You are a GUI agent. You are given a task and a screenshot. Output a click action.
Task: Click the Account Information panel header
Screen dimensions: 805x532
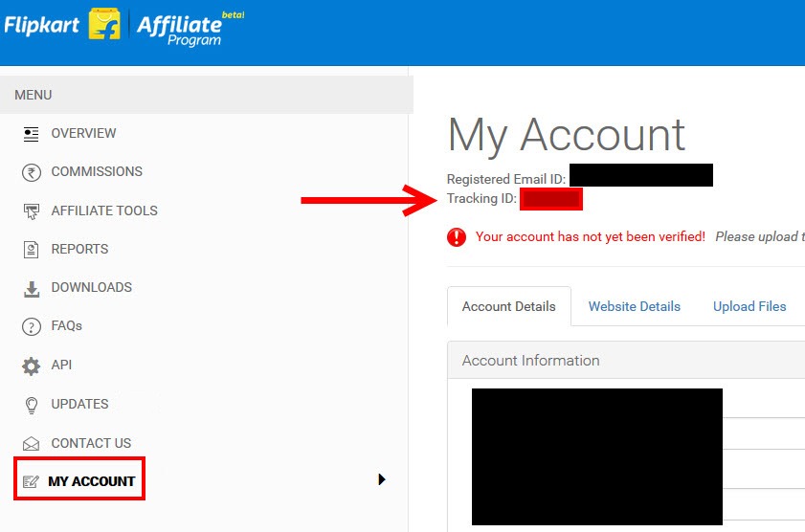pyautogui.click(x=626, y=360)
